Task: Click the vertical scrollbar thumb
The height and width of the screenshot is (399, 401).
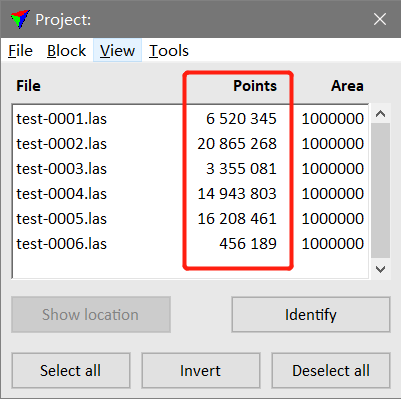Action: point(380,190)
